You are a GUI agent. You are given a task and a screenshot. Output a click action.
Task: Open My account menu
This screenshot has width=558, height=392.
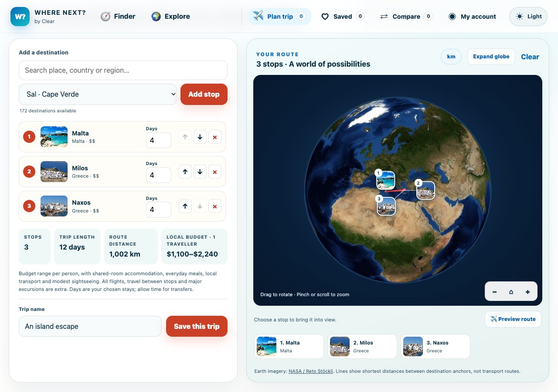coord(473,17)
